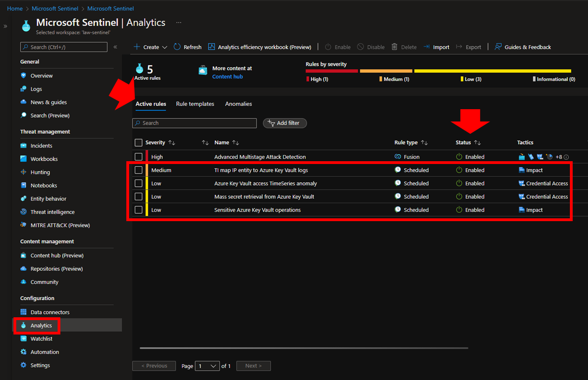Switch to Anomalies tab
The width and height of the screenshot is (588, 380).
[239, 104]
